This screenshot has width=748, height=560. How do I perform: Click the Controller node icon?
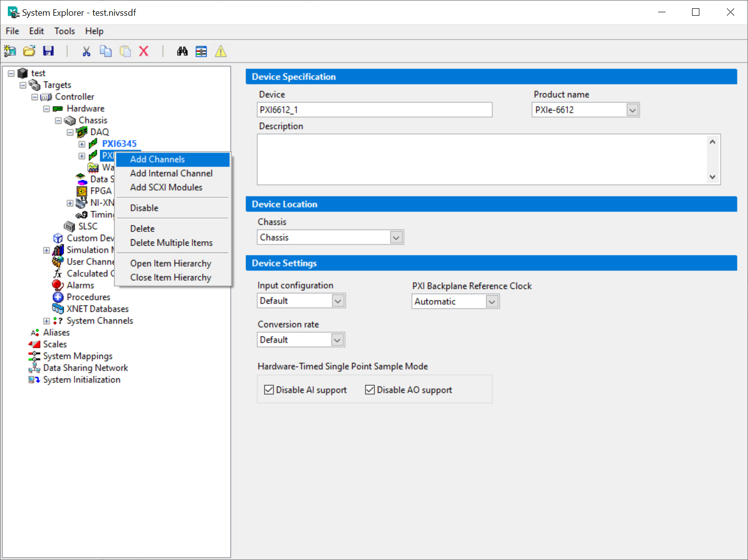(46, 97)
